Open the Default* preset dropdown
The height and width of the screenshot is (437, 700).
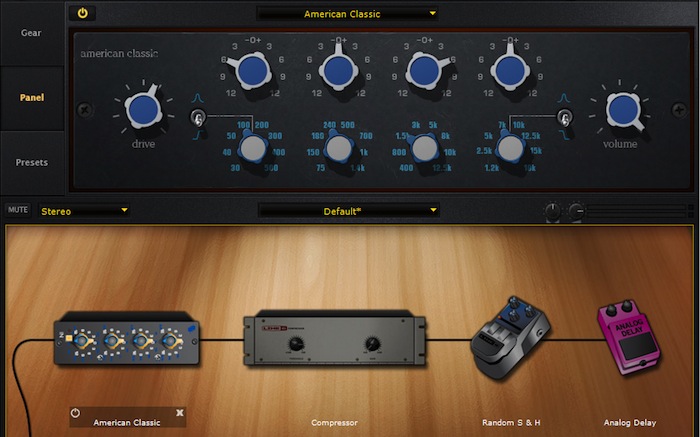[x=349, y=211]
